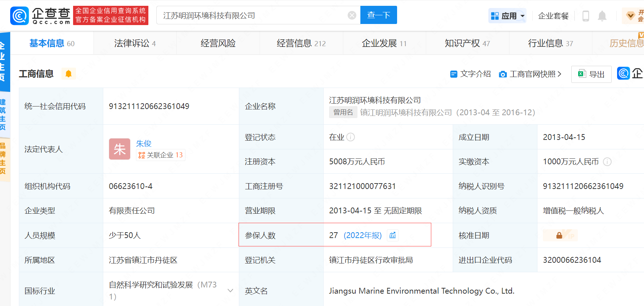644x306 pixels.
Task: Select former name 镇江明润环境科技有限公司
Action: click(x=406, y=113)
